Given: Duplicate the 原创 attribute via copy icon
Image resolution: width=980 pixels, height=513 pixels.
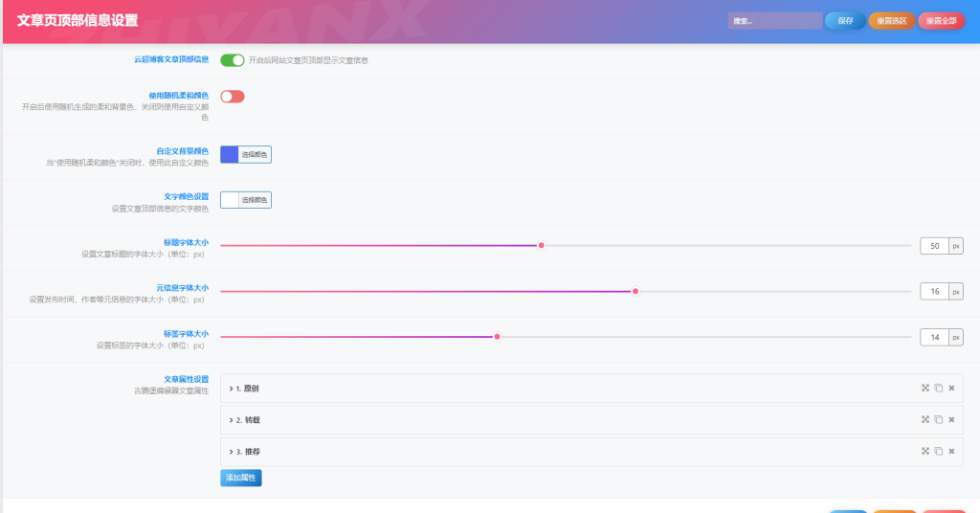Looking at the screenshot, I should click(939, 388).
